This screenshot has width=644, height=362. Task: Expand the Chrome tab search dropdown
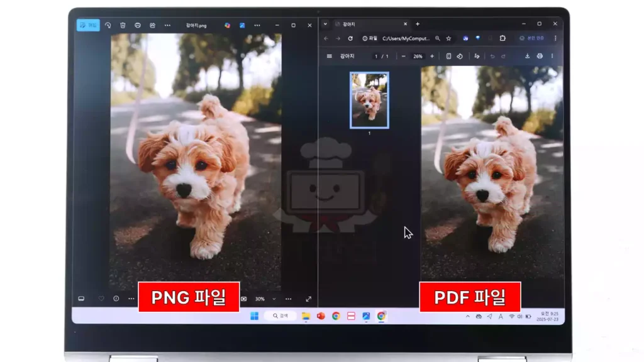click(x=325, y=24)
